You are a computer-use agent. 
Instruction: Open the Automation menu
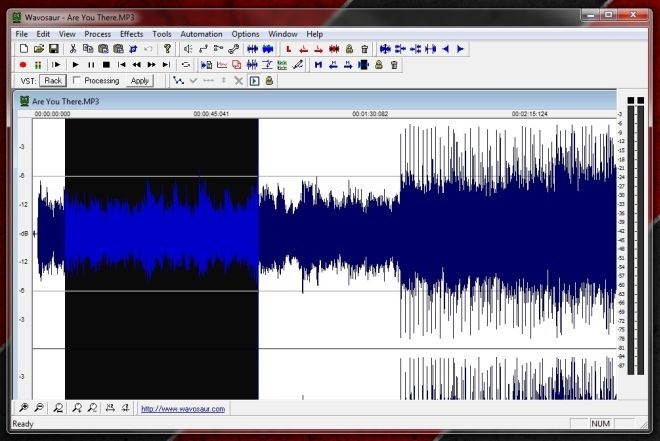tap(201, 34)
